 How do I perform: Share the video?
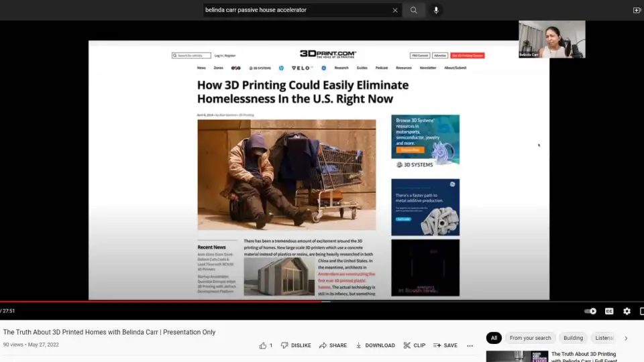[333, 345]
